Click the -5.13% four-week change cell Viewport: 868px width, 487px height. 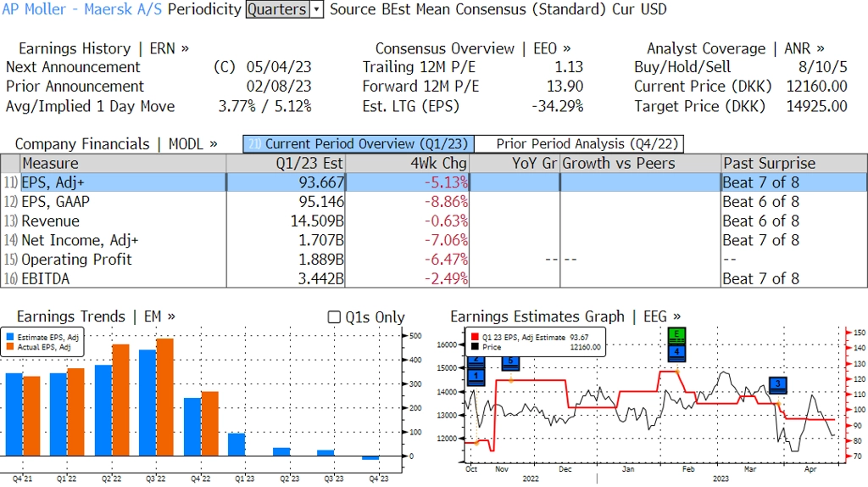click(x=408, y=182)
